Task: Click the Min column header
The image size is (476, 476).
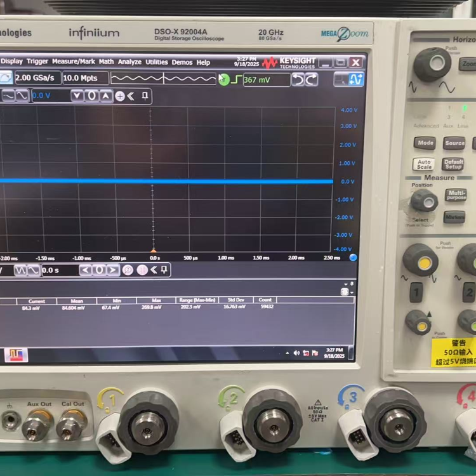Action: (117, 301)
